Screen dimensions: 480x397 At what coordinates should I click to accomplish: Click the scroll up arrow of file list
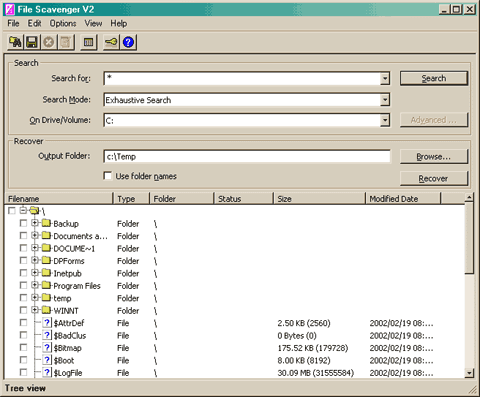(469, 197)
